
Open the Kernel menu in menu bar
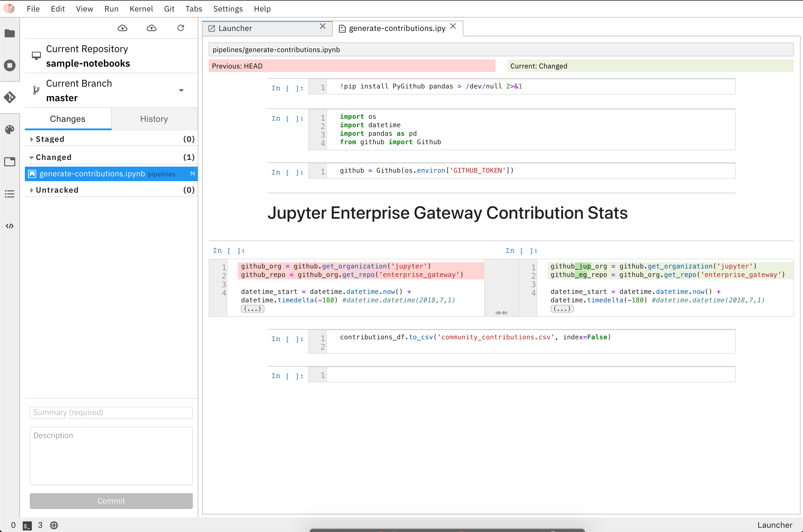[141, 8]
